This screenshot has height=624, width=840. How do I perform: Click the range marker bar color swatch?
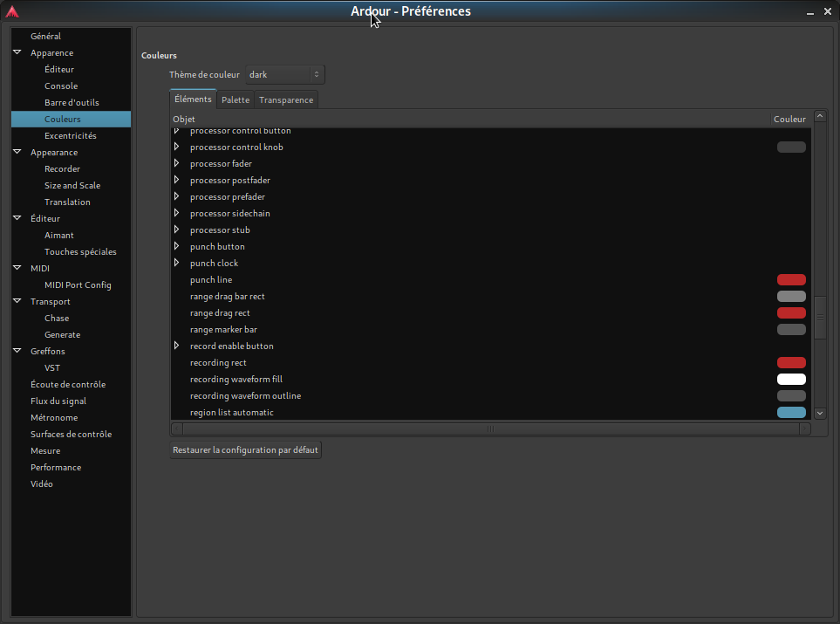791,330
